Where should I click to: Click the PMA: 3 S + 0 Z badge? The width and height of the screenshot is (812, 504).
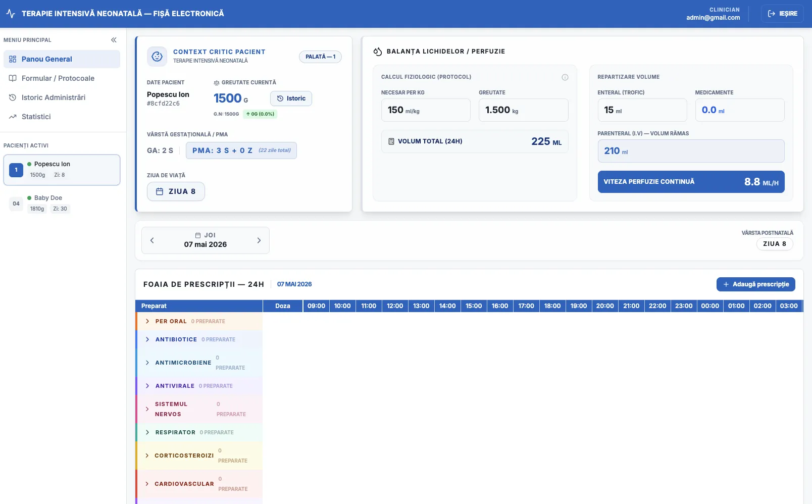pos(241,150)
